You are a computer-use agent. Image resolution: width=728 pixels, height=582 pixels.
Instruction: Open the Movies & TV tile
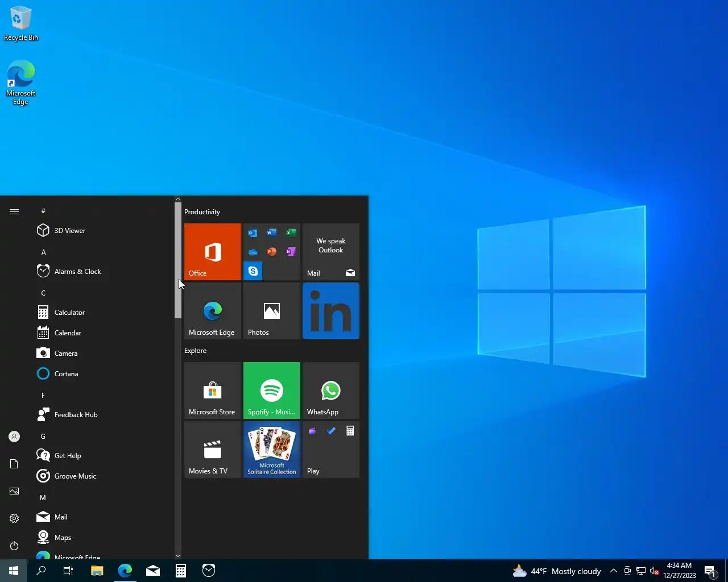pyautogui.click(x=213, y=450)
